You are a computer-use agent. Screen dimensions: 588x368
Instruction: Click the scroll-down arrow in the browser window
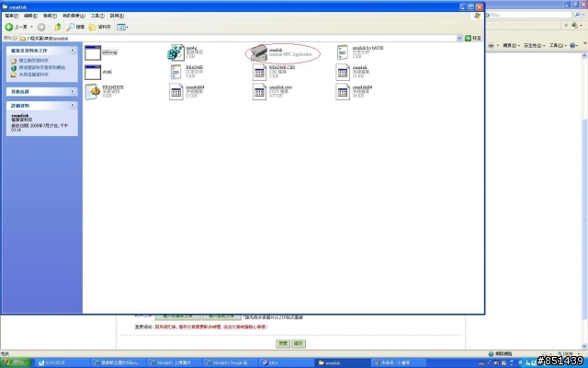pyautogui.click(x=584, y=346)
